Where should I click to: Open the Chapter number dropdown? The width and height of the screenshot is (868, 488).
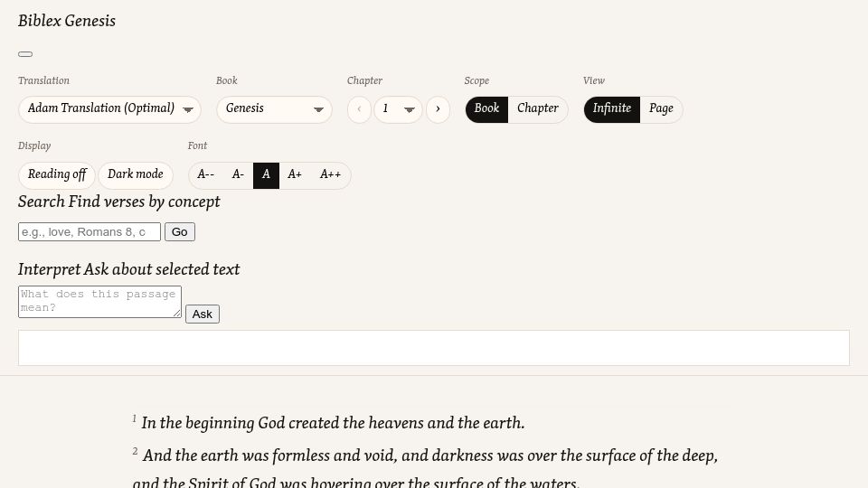pos(398,109)
